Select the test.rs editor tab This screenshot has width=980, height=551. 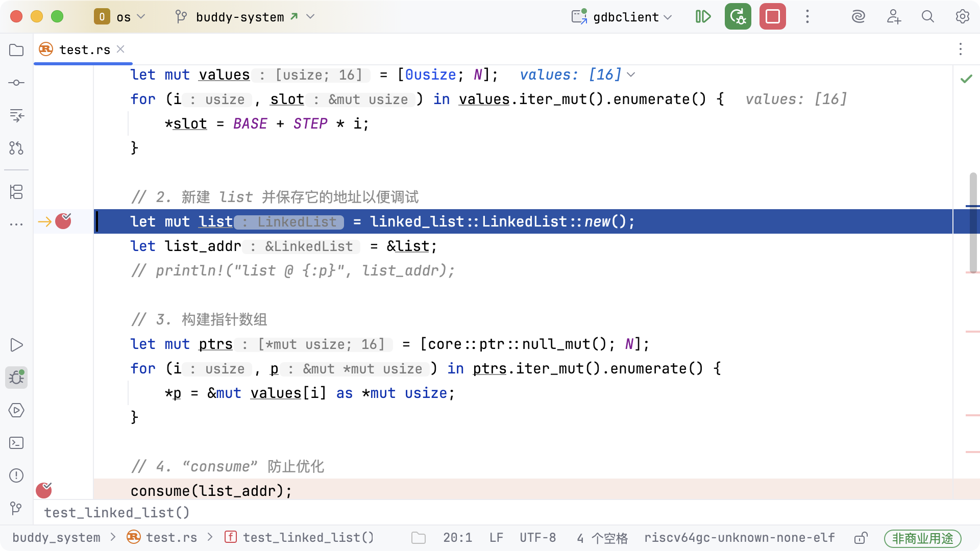point(84,49)
